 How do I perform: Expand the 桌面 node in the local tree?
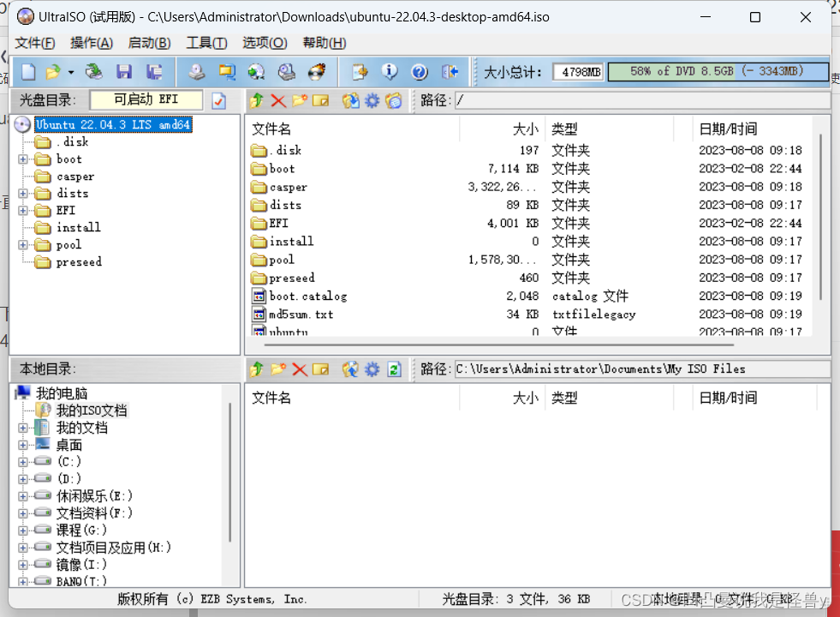[x=22, y=445]
